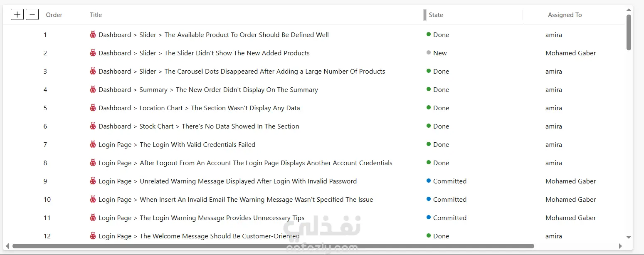Click the column resize handle before State
Viewport: 644px width, 255px height.
tap(424, 15)
